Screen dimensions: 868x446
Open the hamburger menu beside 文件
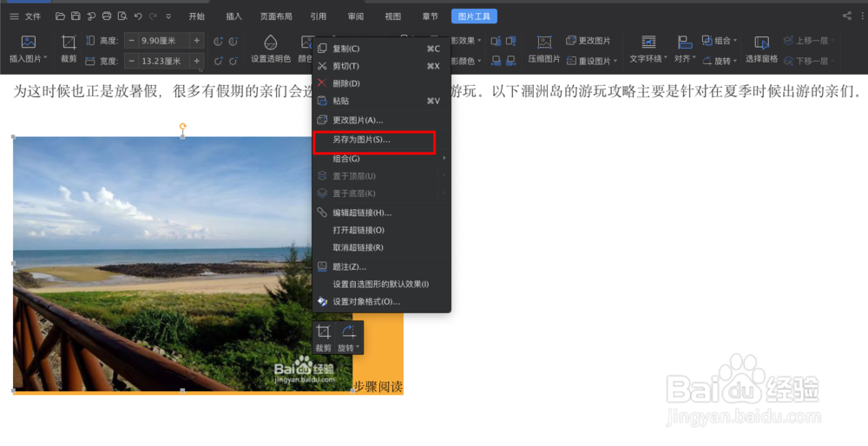tap(14, 16)
